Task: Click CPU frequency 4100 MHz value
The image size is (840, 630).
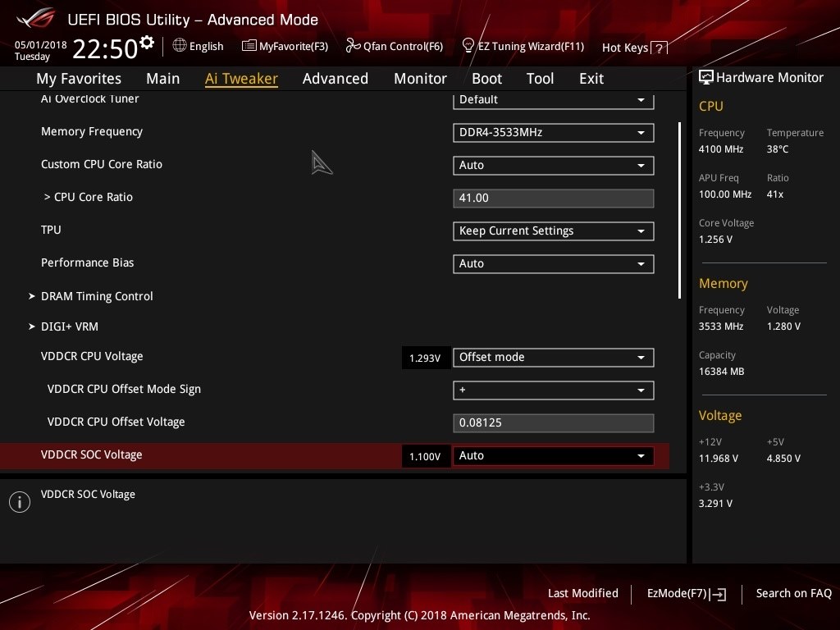Action: 721,149
